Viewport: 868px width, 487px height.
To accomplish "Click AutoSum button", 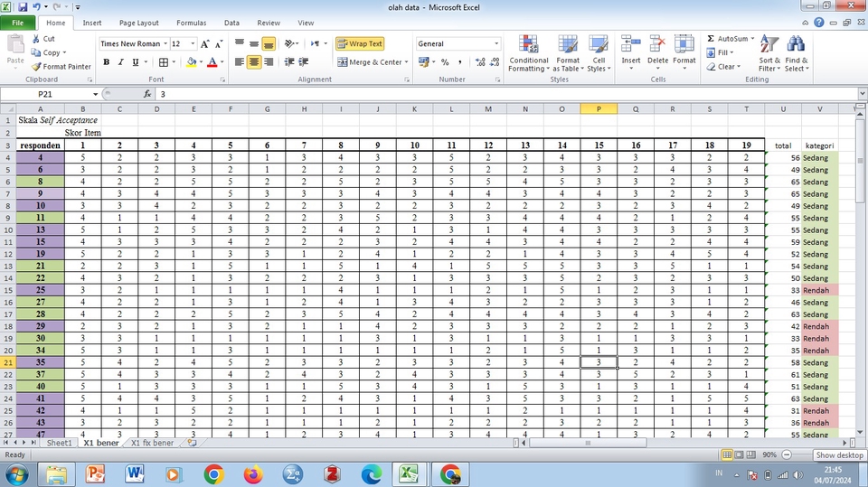I will click(x=727, y=39).
